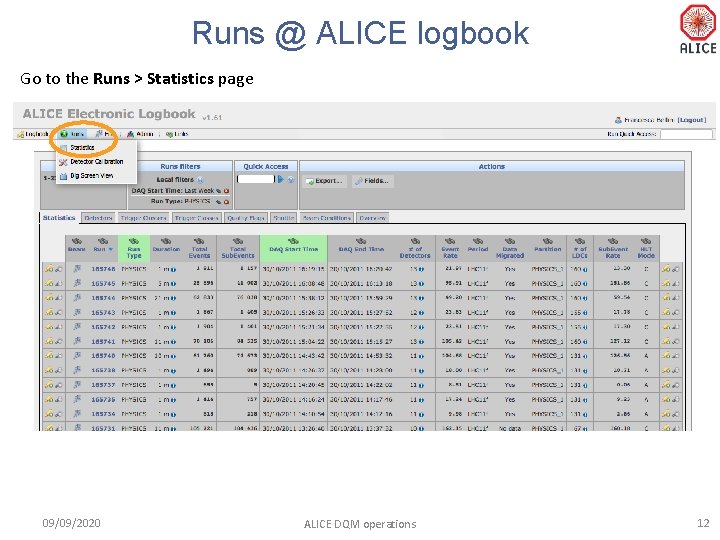Viewport: 720px width, 540px height.
Task: Switch to the Beam Conditions tab
Action: point(327,218)
